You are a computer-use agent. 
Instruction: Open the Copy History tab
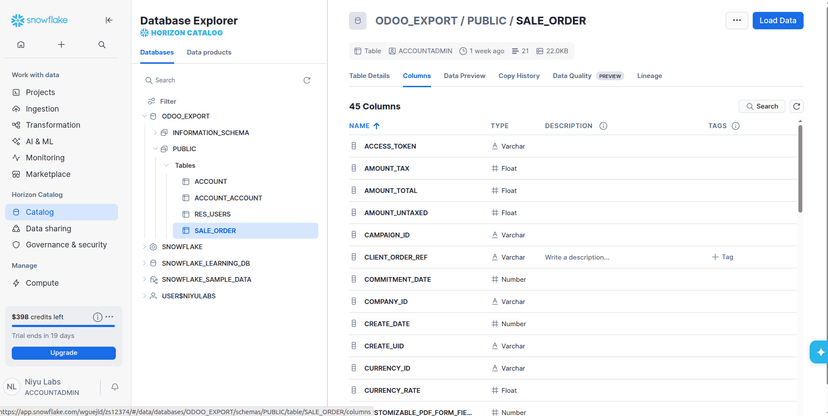tap(519, 76)
